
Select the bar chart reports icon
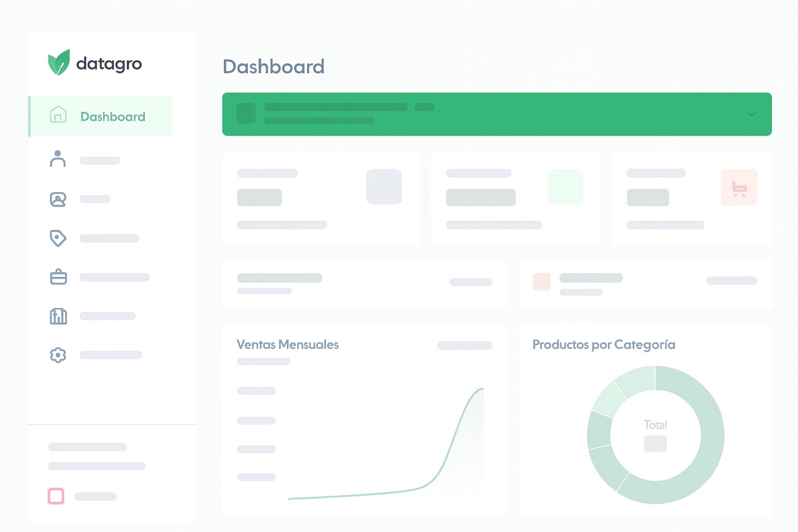tap(58, 316)
